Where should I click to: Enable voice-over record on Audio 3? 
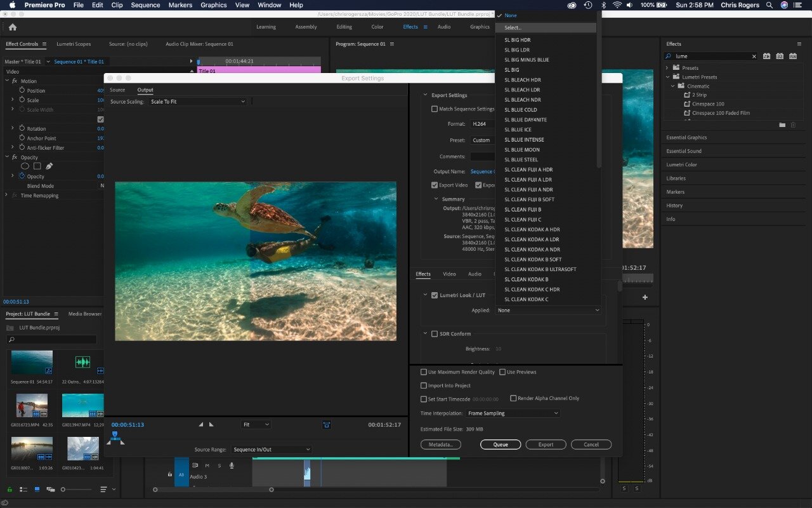coord(232,465)
